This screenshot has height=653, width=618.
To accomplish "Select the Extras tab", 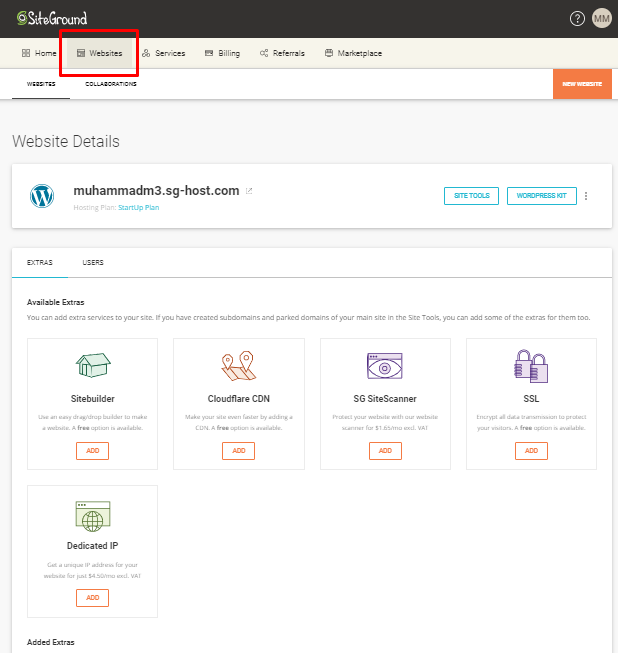I will pyautogui.click(x=40, y=263).
